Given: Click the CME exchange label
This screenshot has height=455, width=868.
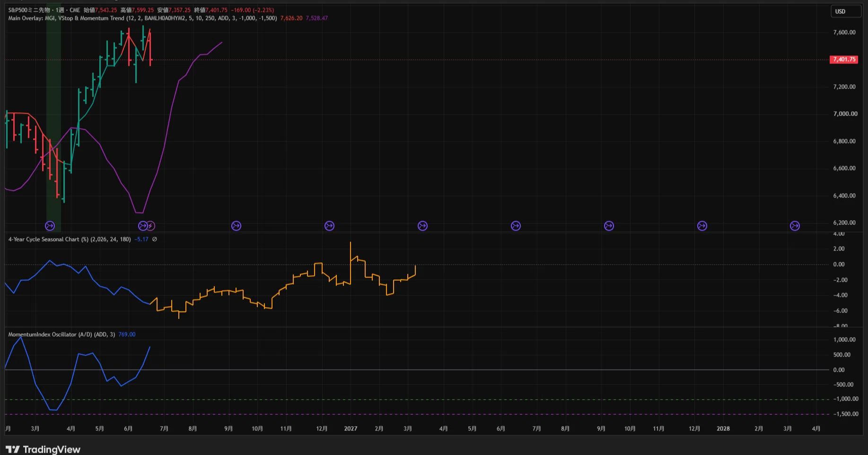Looking at the screenshot, I should [75, 10].
